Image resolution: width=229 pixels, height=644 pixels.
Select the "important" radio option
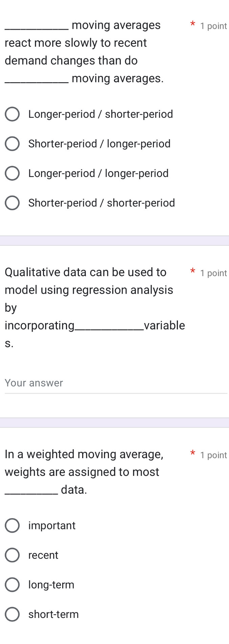click(x=12, y=526)
